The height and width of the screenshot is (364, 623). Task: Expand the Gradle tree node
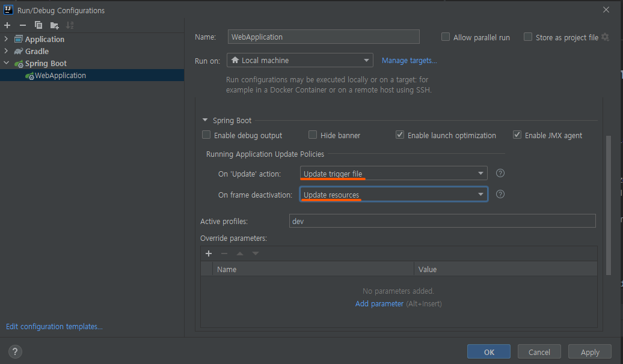6,51
